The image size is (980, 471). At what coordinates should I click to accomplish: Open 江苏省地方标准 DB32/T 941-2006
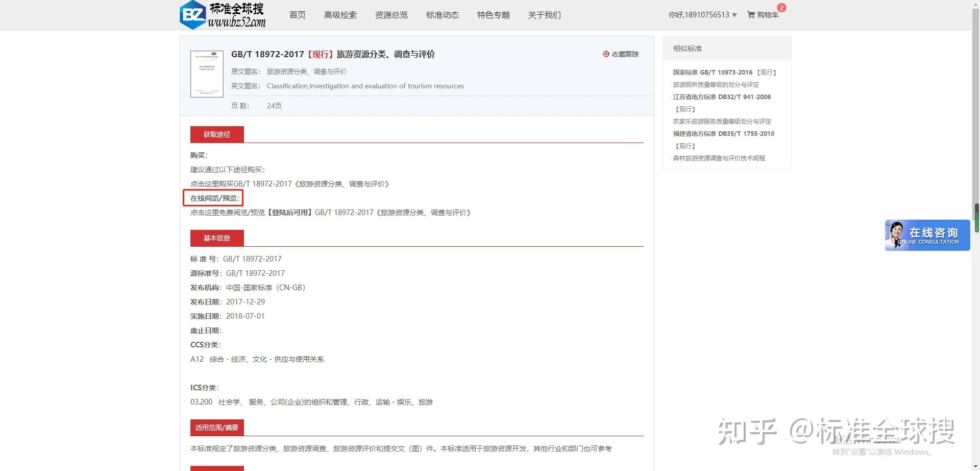[x=721, y=97]
